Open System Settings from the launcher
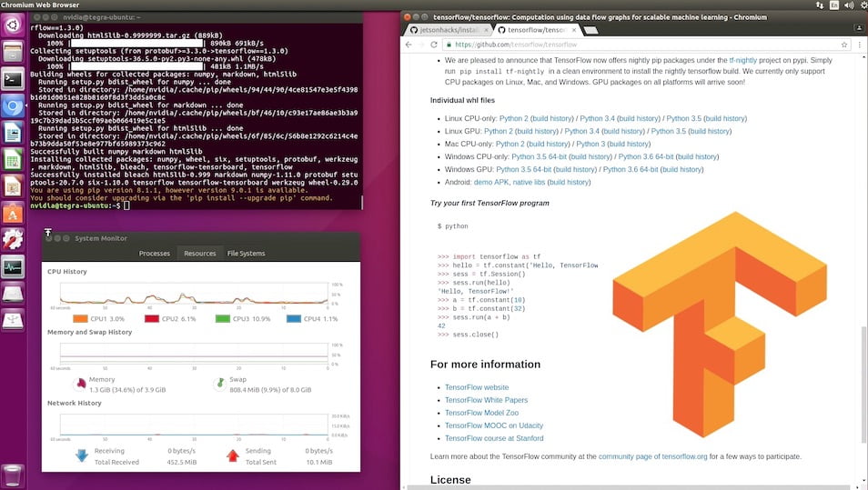This screenshot has height=490, width=868. 13,240
